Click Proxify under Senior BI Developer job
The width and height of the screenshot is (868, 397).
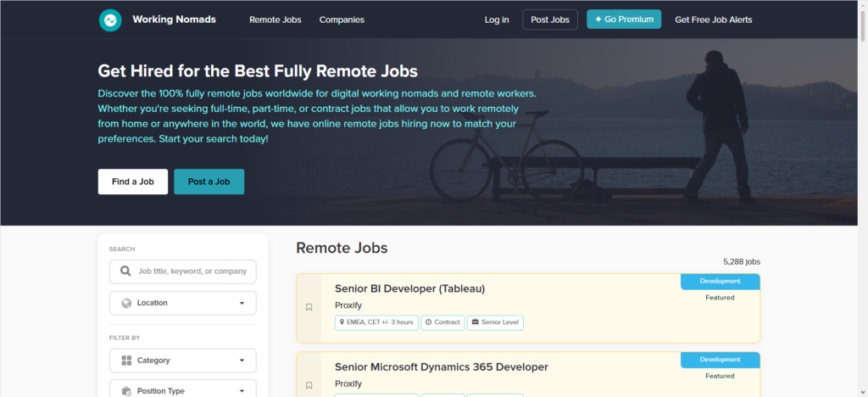[348, 305]
